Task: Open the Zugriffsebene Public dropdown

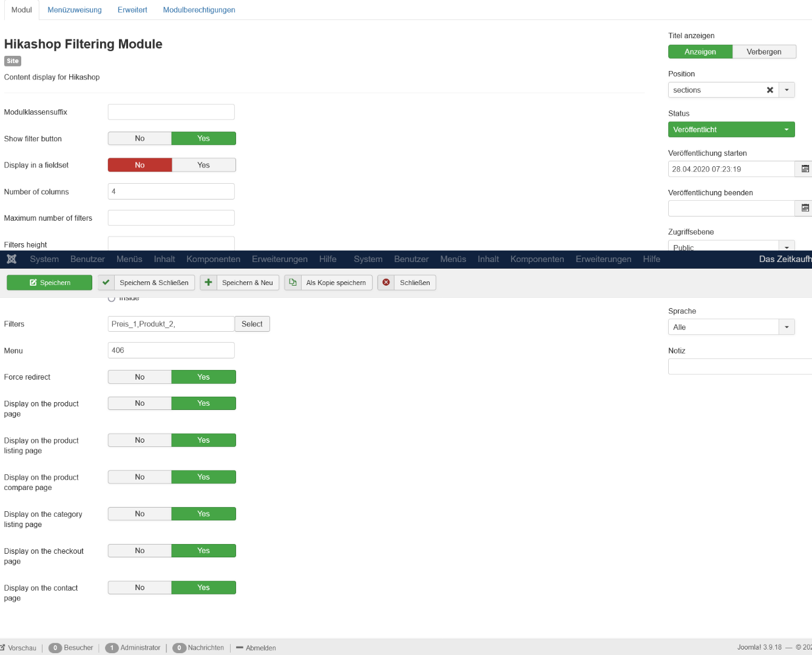Action: (731, 246)
